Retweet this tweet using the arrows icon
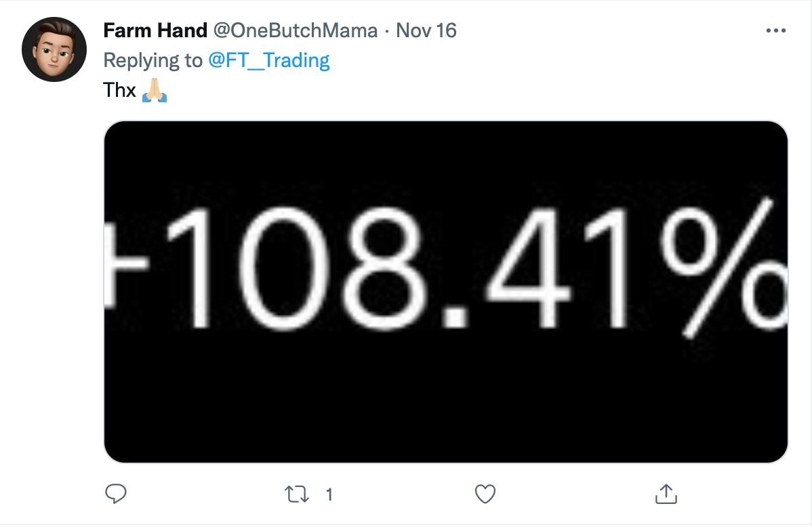This screenshot has height=527, width=812. click(297, 494)
